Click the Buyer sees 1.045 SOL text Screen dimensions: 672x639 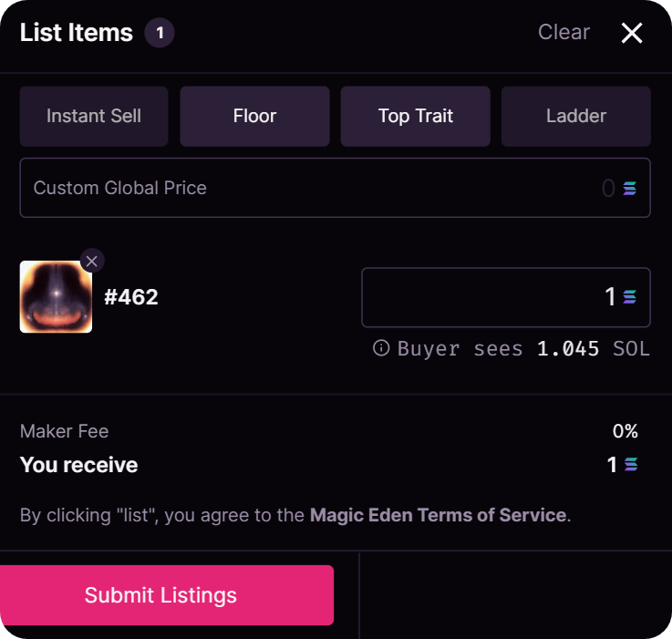[523, 349]
